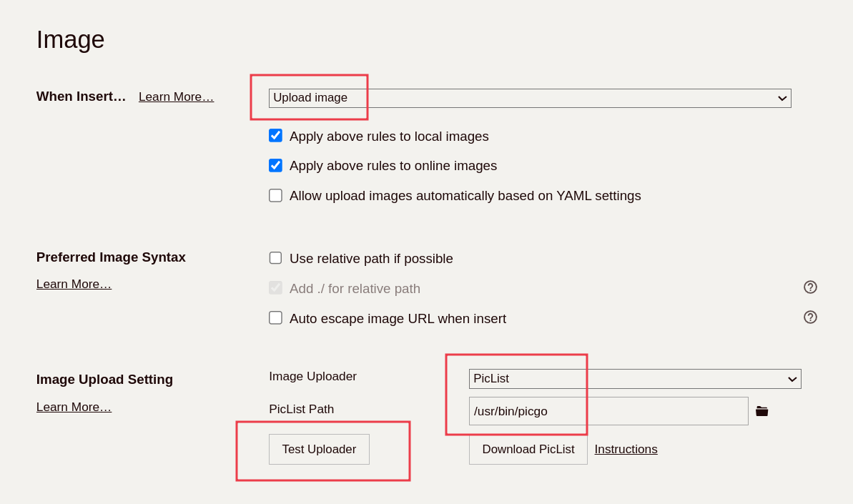Open Learn More beside When Insert
Screen dimensions: 853x504
176,97
